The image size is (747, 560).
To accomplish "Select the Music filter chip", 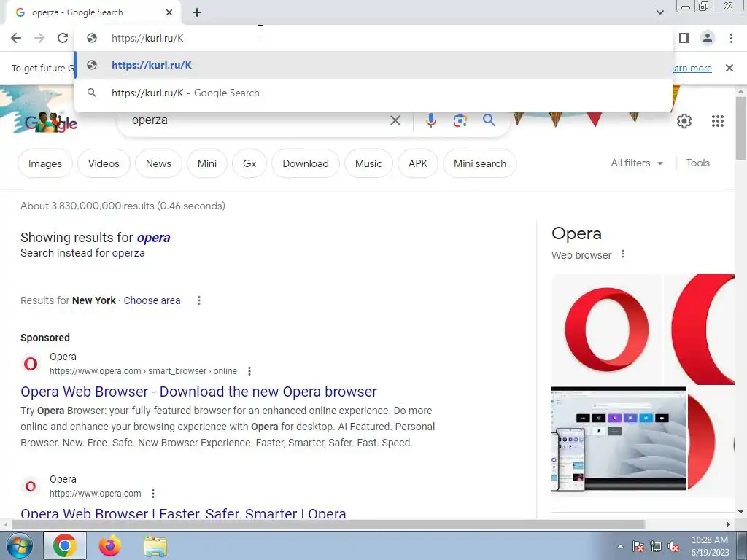I will (x=368, y=163).
